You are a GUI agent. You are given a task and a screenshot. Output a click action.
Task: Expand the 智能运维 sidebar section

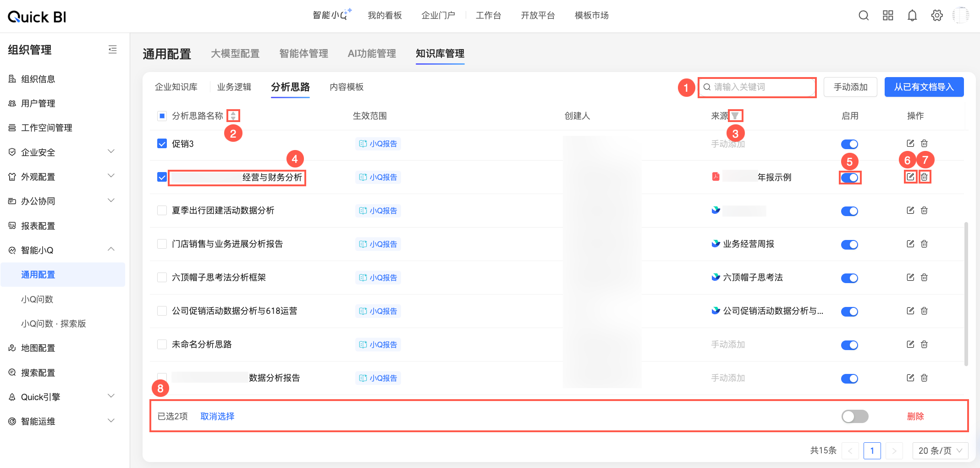(111, 421)
